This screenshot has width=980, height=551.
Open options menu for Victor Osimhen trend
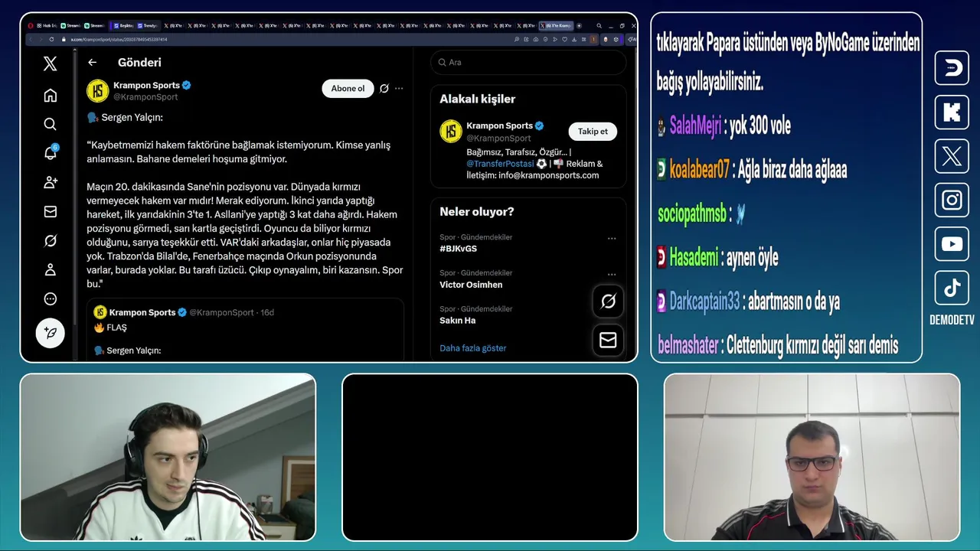612,274
